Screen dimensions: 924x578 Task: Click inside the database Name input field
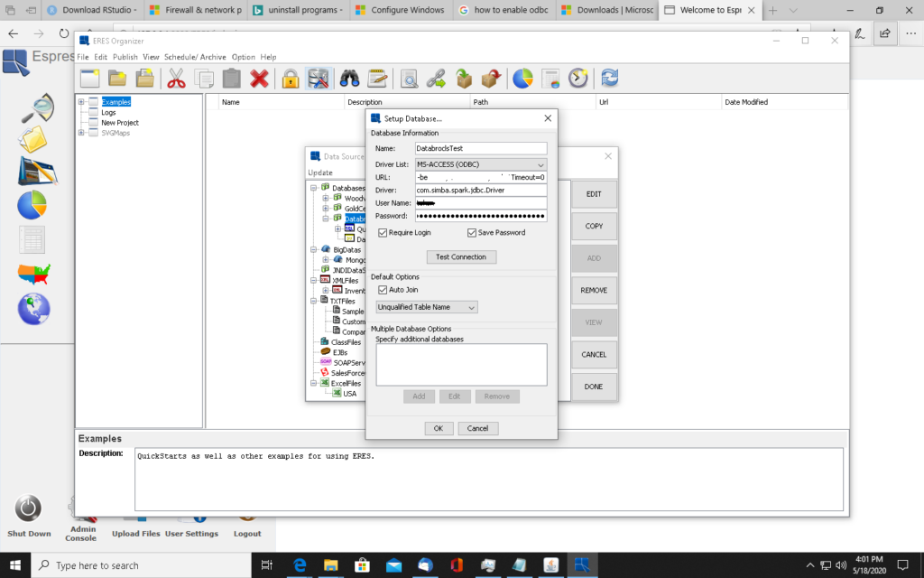(x=481, y=147)
